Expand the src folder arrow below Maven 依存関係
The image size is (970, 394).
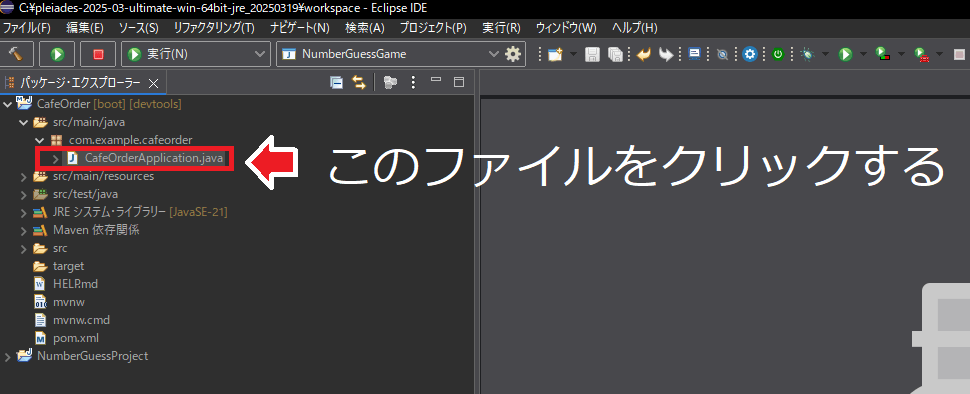click(24, 249)
